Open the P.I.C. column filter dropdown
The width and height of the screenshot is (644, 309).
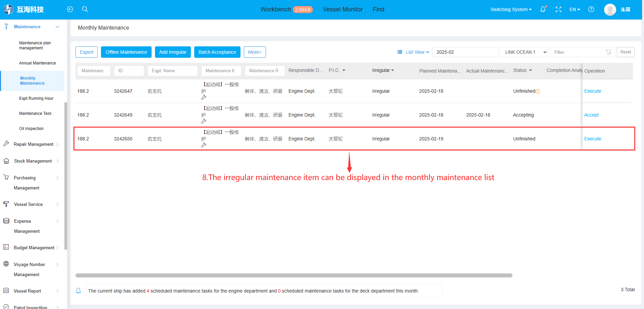tap(344, 70)
